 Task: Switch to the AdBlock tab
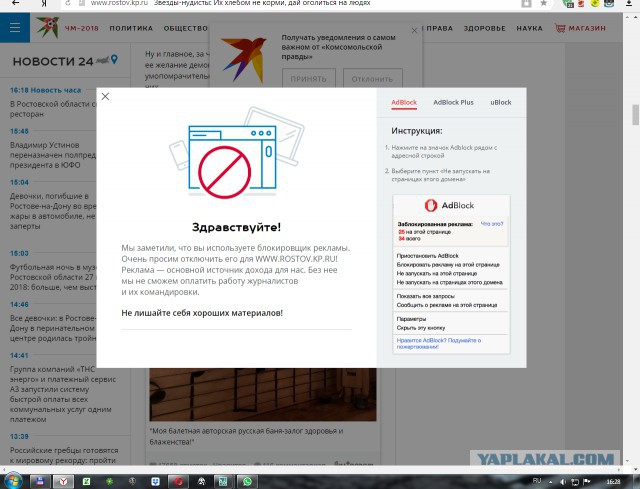coord(404,102)
